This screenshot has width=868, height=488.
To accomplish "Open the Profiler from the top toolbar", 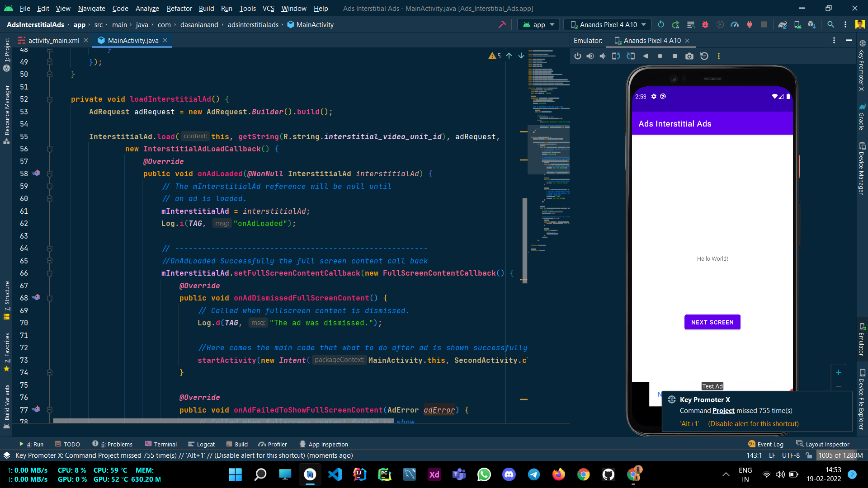I will 735,24.
